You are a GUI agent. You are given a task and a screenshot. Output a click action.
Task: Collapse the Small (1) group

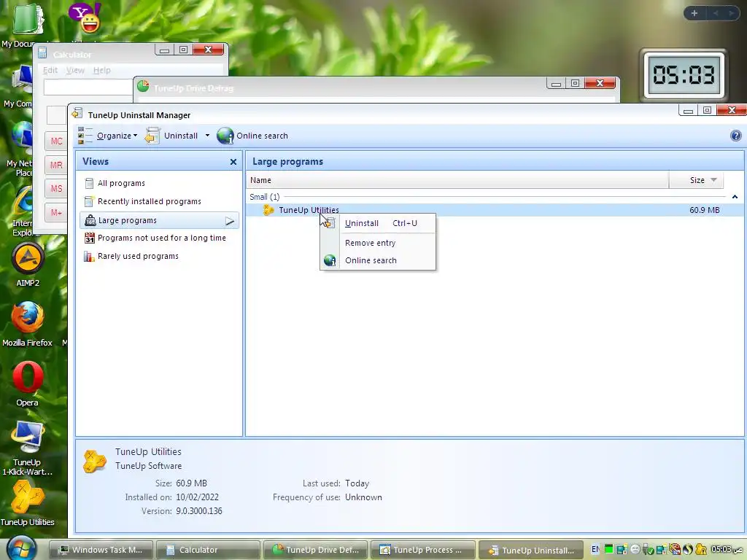click(x=735, y=197)
